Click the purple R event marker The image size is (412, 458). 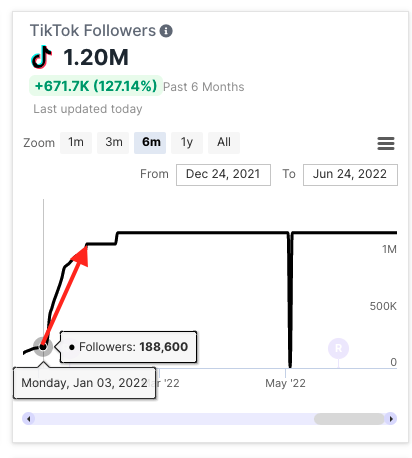pos(338,348)
